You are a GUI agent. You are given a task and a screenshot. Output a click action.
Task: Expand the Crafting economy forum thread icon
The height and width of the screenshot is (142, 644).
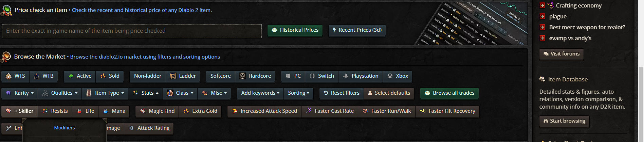tap(542, 5)
